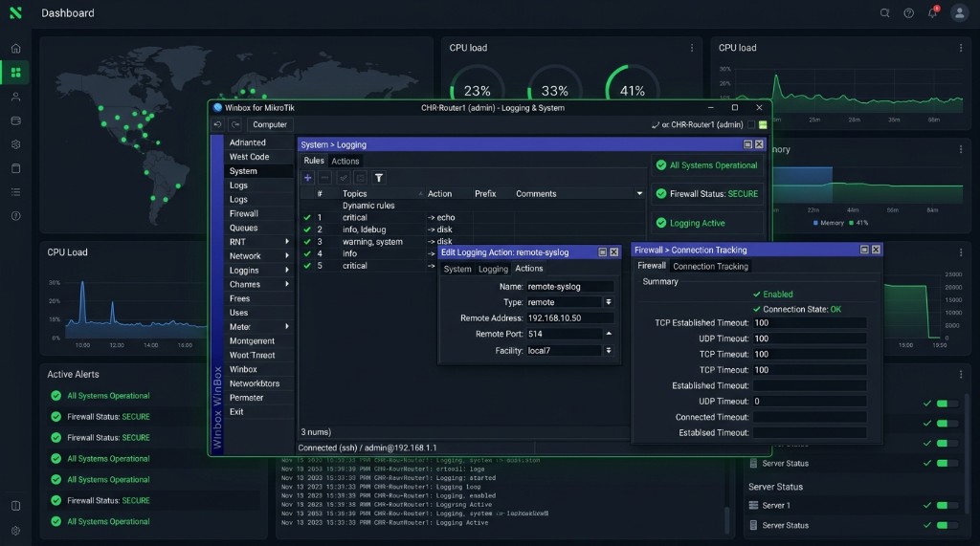Click the green session icon beside CHR-Router1 (admin)
The image size is (980, 546).
tap(763, 125)
